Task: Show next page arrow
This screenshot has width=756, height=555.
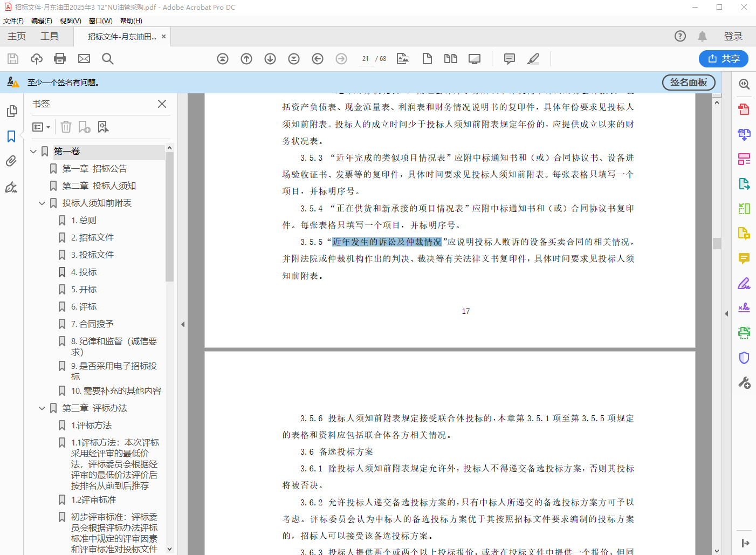Action: [270, 59]
